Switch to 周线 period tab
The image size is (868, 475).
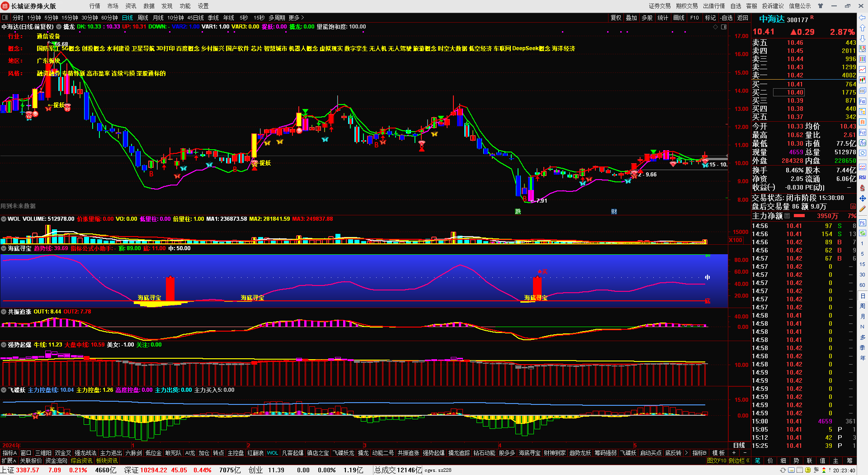[143, 18]
